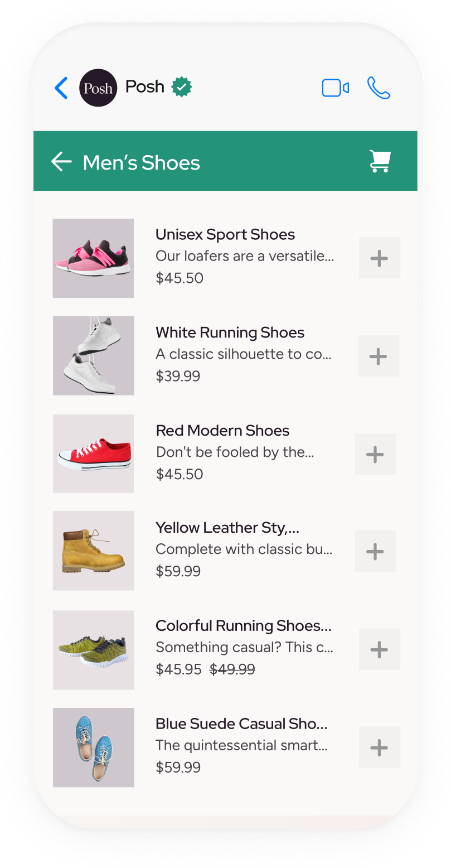Add Blue Suede Casual Shoes to cart

[379, 747]
